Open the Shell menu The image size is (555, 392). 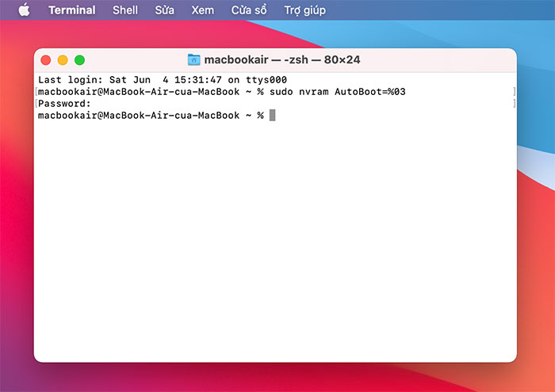(x=125, y=10)
